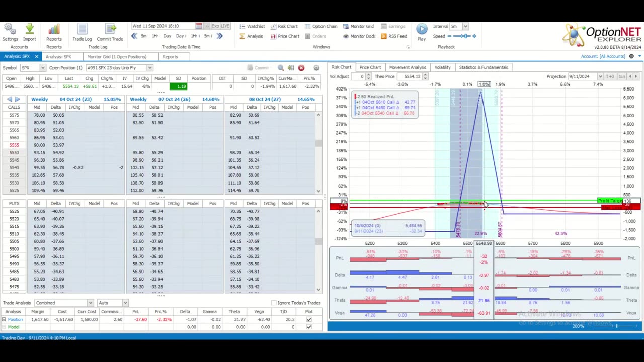The width and height of the screenshot is (644, 362).
Task: Go to next expiration with right arrow
Action: [18, 99]
